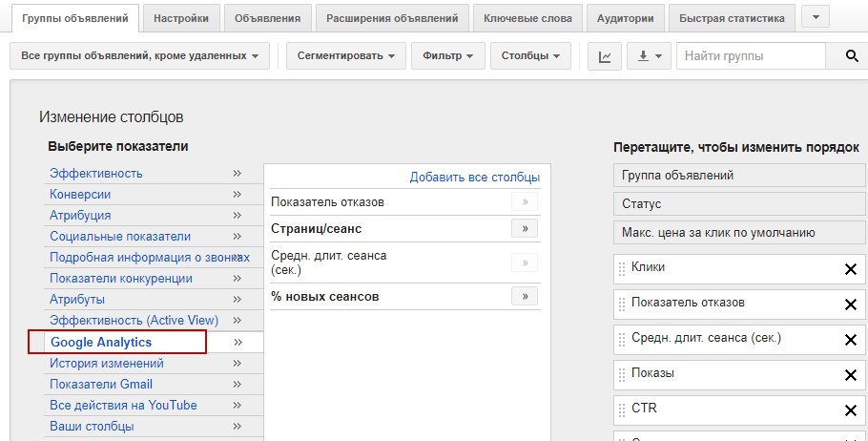
Task: Open the group filter dropdown, all except deleted
Action: 139,56
